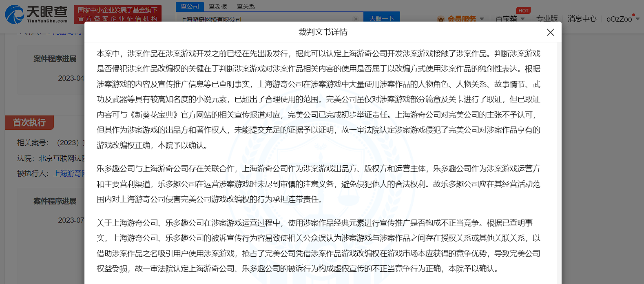Viewport: 644px width, 284px height.
Task: Open 消息中心 in the header
Action: (x=582, y=19)
